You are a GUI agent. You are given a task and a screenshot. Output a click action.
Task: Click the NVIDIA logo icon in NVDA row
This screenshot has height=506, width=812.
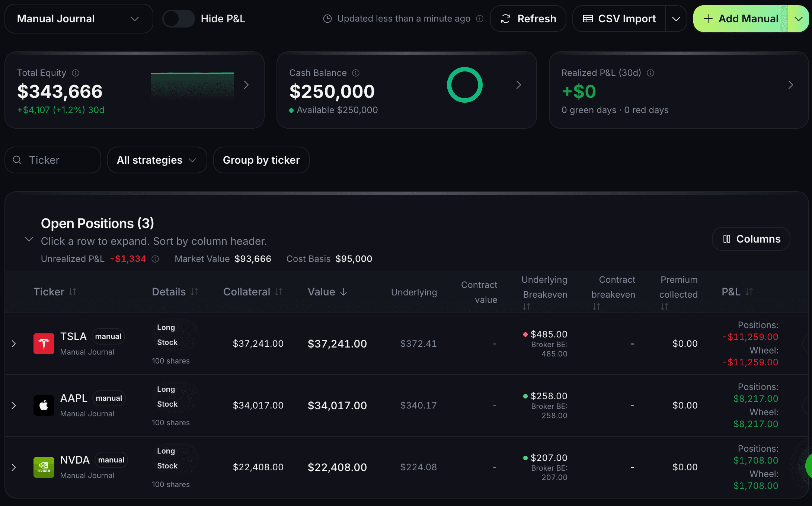pyautogui.click(x=44, y=467)
